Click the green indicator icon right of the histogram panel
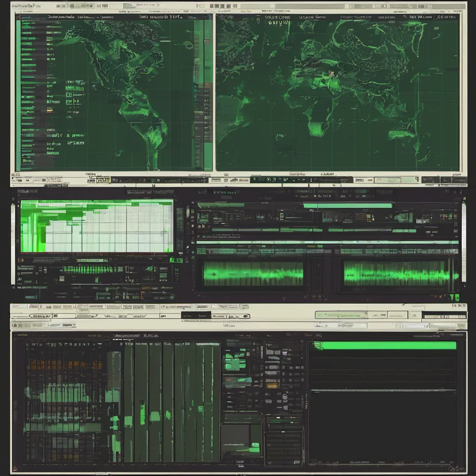 coord(176,260)
